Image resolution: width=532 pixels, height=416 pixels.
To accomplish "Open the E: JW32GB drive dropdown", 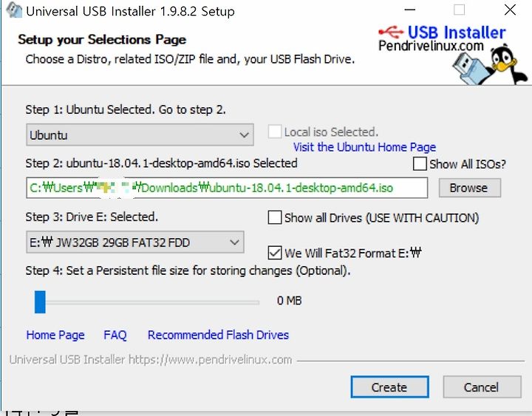I will point(135,242).
